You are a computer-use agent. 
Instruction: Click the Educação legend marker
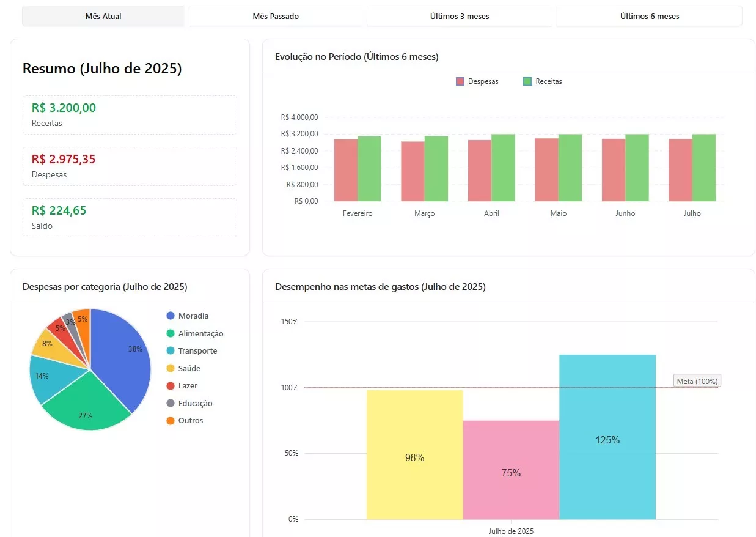[x=171, y=404]
